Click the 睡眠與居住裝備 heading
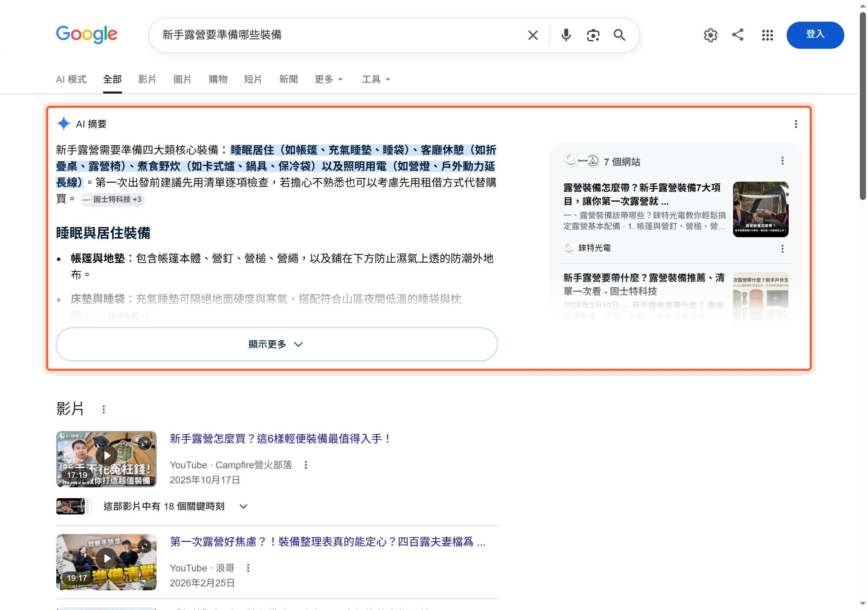The height and width of the screenshot is (610, 868). [103, 233]
